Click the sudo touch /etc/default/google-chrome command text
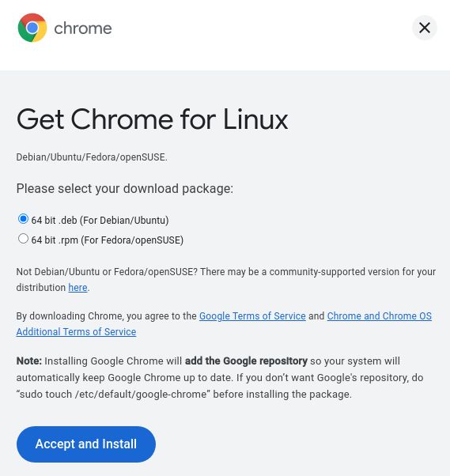The height and width of the screenshot is (476, 450). pyautogui.click(x=113, y=395)
